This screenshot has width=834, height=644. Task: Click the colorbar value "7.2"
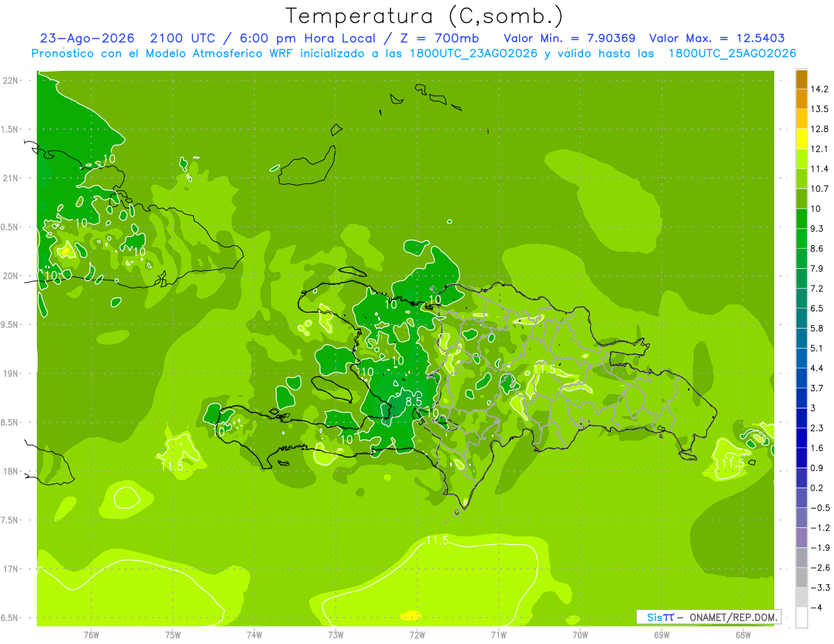coord(817,288)
